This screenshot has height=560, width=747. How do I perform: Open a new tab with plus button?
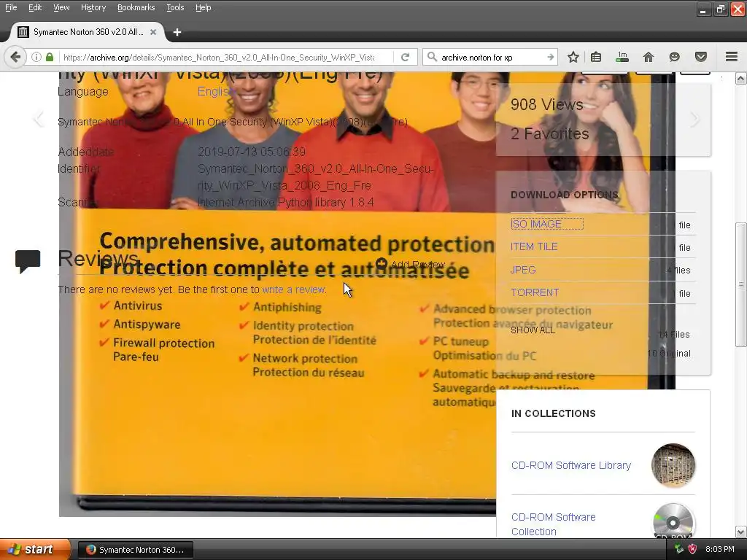click(177, 32)
